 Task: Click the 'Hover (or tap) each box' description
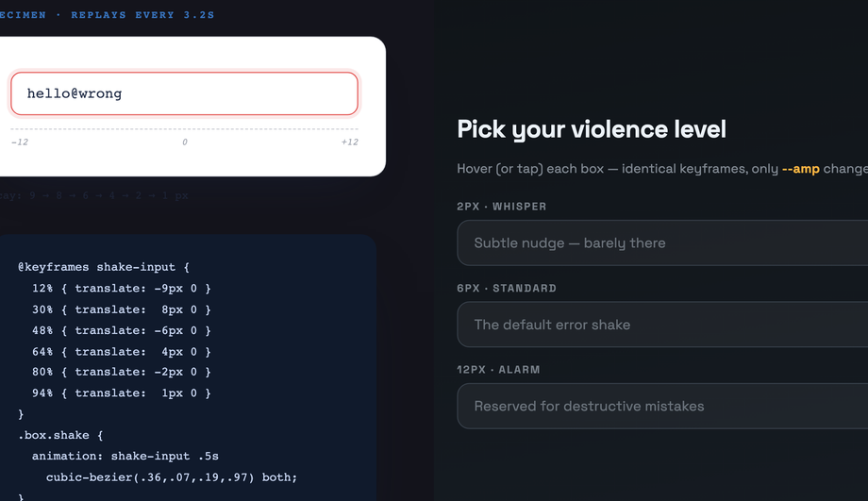[662, 169]
